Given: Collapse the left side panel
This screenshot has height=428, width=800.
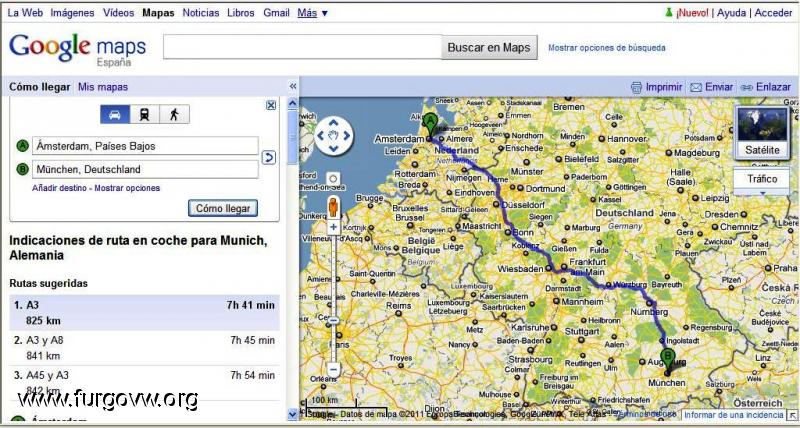Looking at the screenshot, I should point(293,86).
